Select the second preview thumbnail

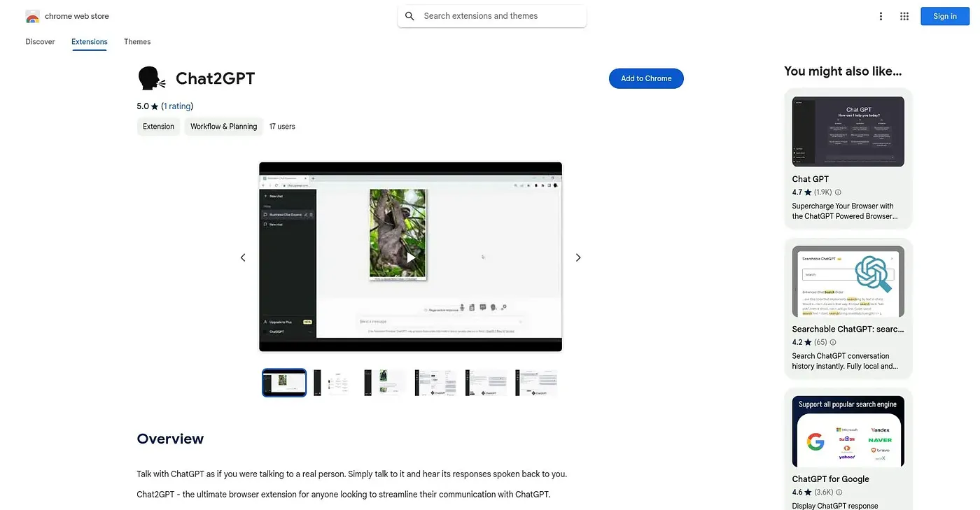click(335, 383)
